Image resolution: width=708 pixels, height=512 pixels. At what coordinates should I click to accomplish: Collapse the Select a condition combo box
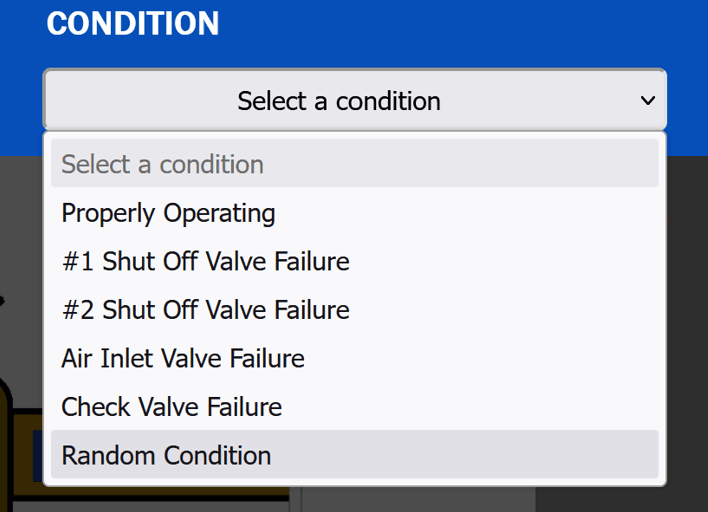coord(354,100)
